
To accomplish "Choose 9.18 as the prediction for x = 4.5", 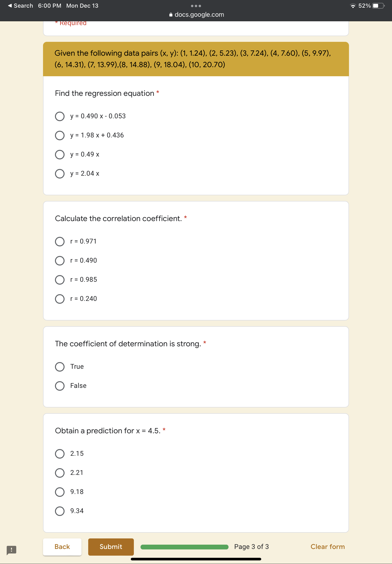I will pyautogui.click(x=60, y=492).
